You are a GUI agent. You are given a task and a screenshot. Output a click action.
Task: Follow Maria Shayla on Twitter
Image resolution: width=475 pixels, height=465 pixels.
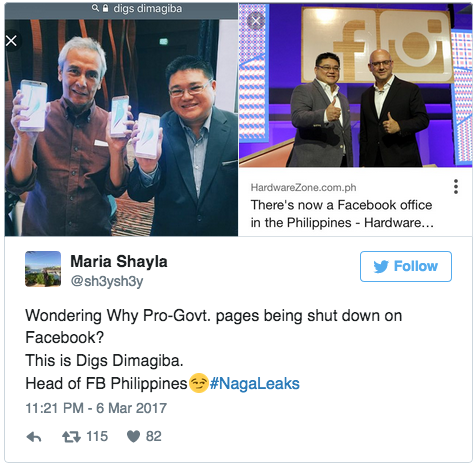[406, 266]
